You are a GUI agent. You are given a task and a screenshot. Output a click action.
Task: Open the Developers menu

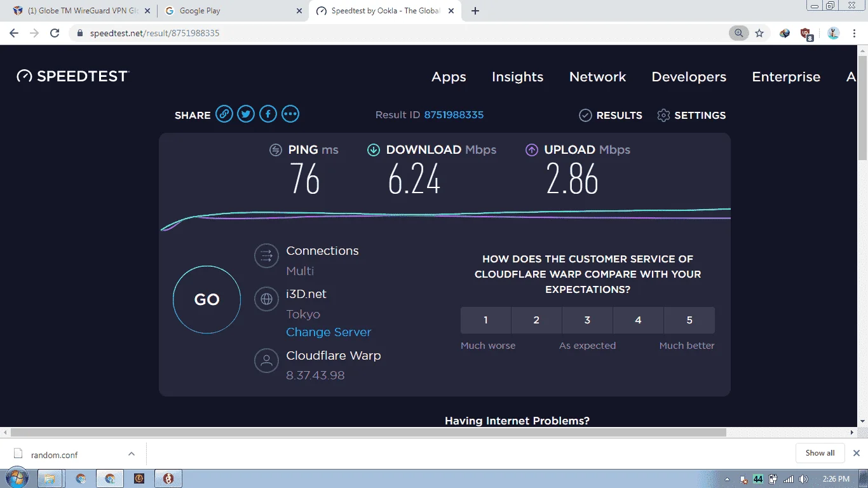coord(689,77)
